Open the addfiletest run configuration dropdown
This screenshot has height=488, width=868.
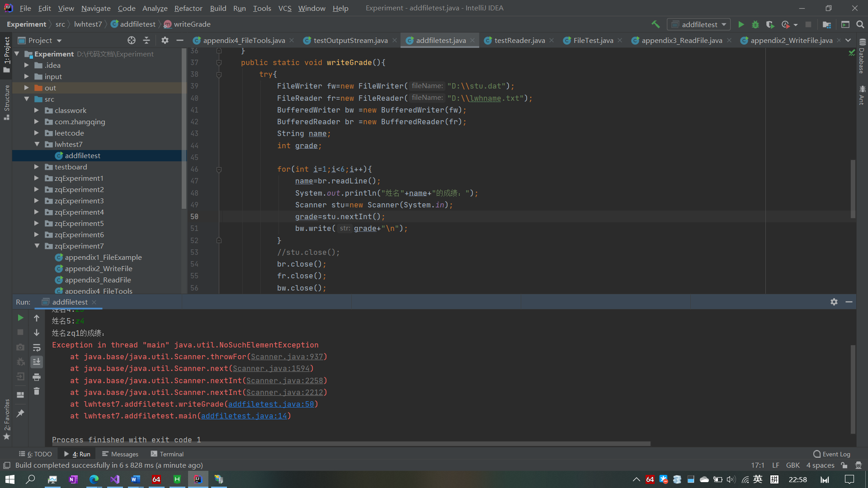point(699,24)
